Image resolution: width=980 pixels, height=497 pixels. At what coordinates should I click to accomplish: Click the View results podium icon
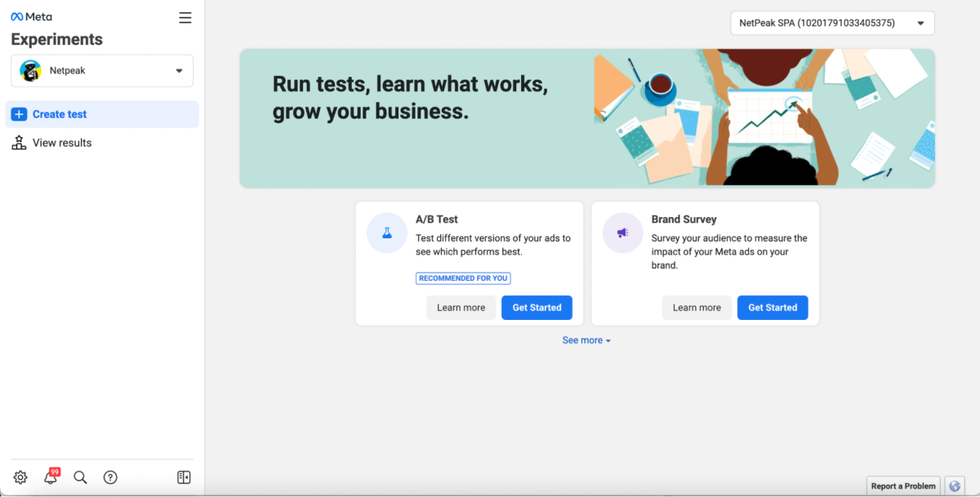tap(19, 143)
